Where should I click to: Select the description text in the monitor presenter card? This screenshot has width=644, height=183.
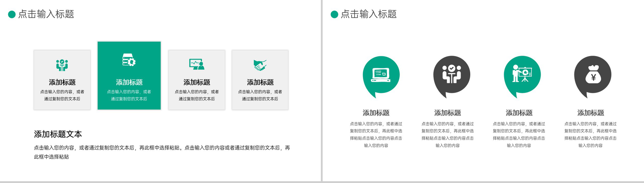[197, 95]
